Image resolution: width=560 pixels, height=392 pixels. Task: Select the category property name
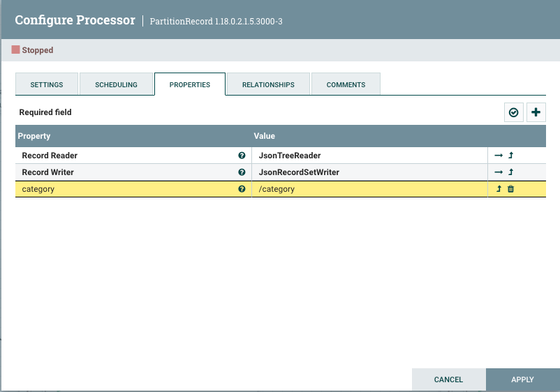pyautogui.click(x=38, y=189)
